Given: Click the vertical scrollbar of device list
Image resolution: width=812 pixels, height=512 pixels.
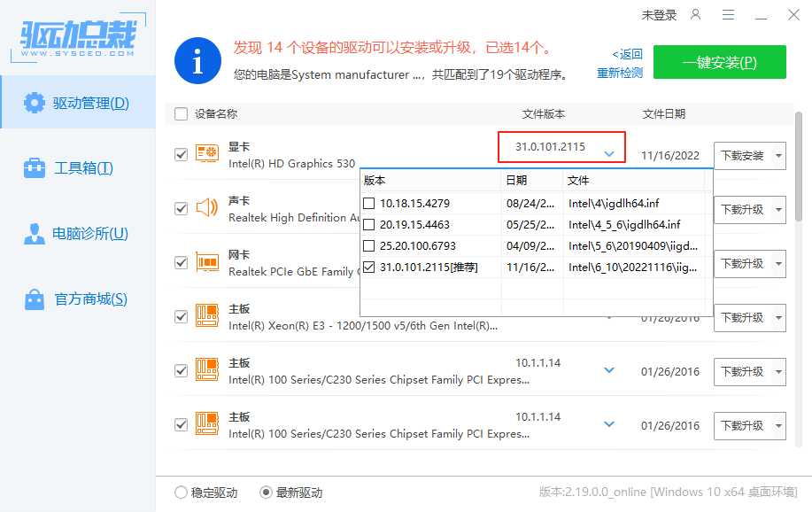Looking at the screenshot, I should (x=799, y=167).
